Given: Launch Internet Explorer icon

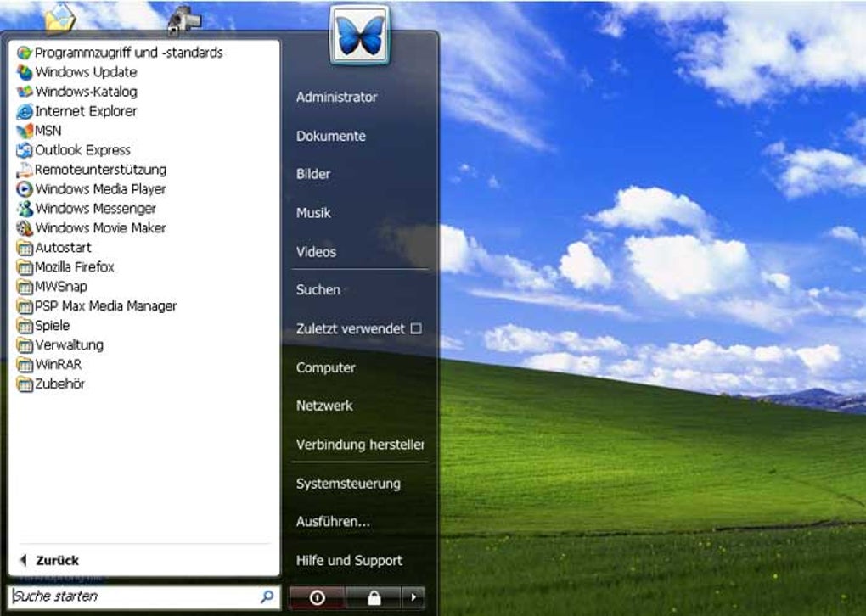Looking at the screenshot, I should [x=25, y=111].
